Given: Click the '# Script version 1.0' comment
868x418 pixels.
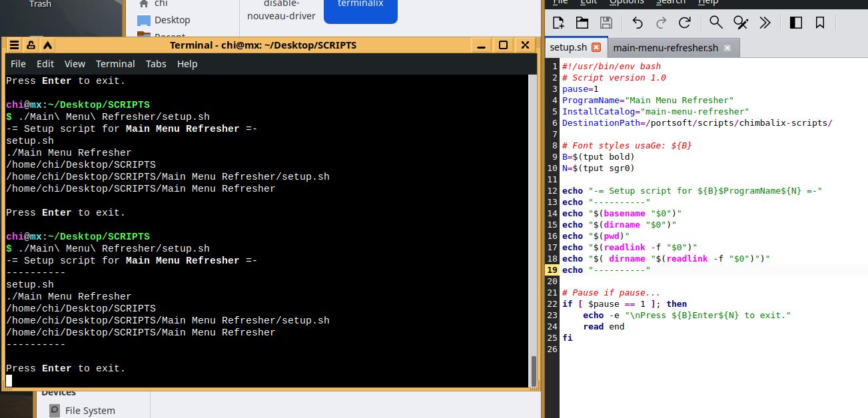Looking at the screenshot, I should (614, 77).
